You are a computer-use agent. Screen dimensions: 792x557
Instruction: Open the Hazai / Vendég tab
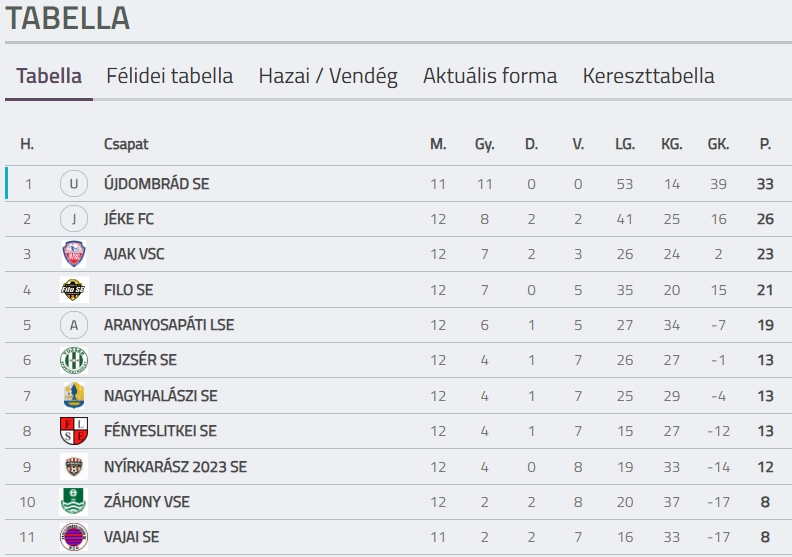(328, 76)
